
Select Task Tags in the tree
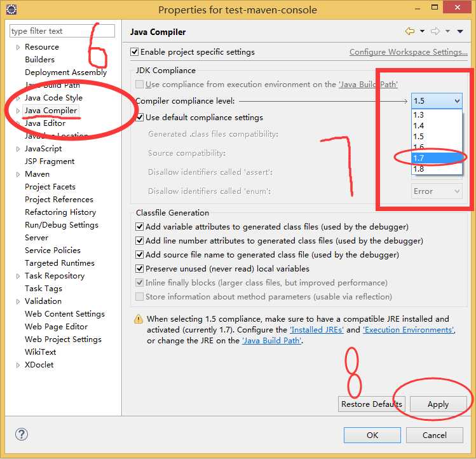tap(43, 289)
